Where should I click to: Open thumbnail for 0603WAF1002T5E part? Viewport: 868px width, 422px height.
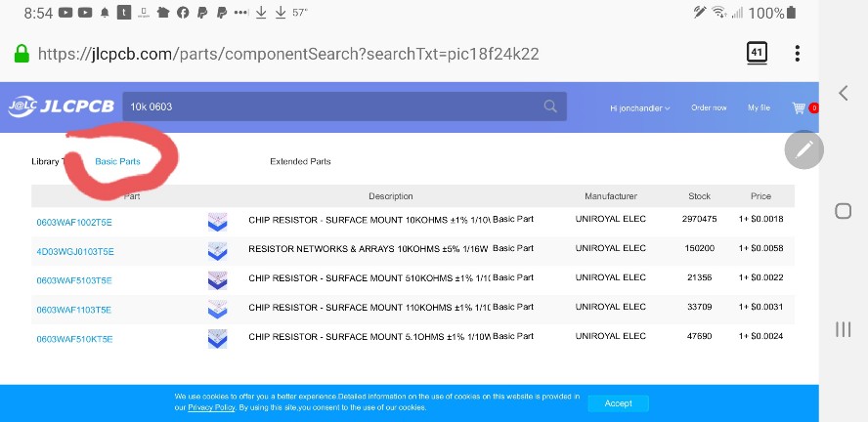217,222
